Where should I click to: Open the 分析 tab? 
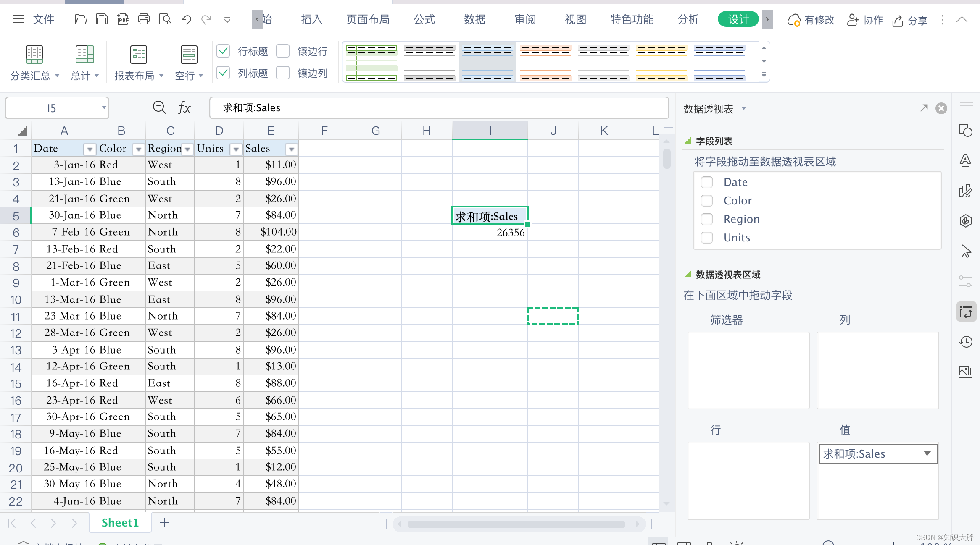pyautogui.click(x=688, y=19)
